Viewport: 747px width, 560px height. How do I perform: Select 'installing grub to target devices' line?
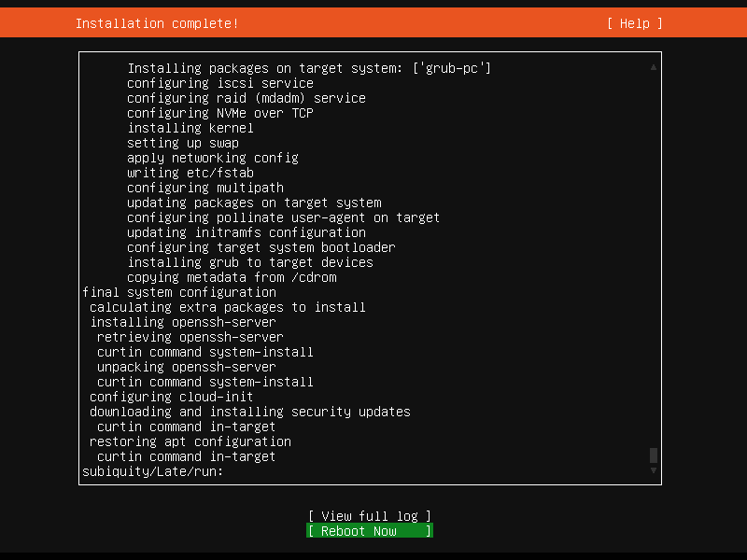tap(250, 262)
